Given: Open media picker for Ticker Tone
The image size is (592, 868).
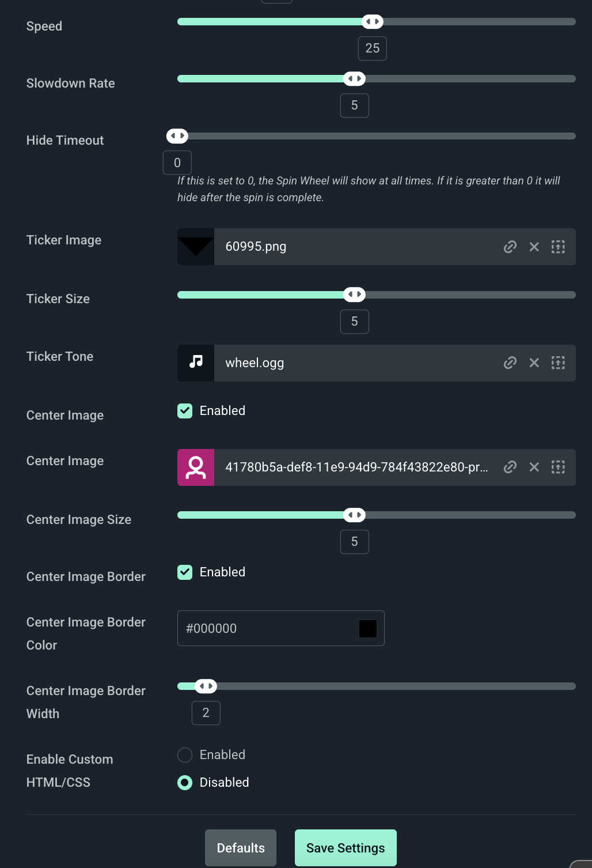Looking at the screenshot, I should (558, 363).
